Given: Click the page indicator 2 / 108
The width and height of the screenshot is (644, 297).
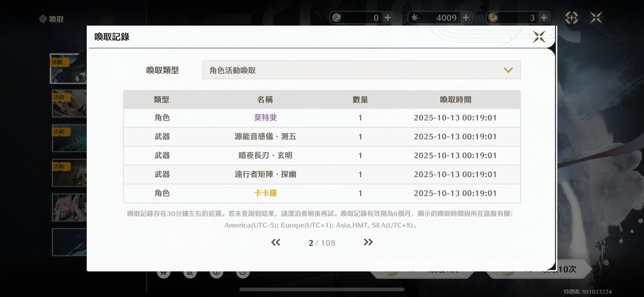Looking at the screenshot, I should [x=321, y=243].
